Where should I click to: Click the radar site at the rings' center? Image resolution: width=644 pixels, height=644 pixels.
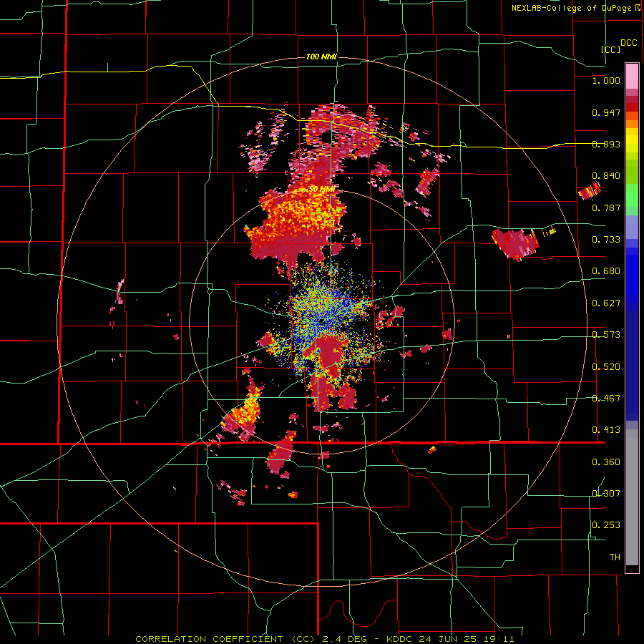pos(322,321)
